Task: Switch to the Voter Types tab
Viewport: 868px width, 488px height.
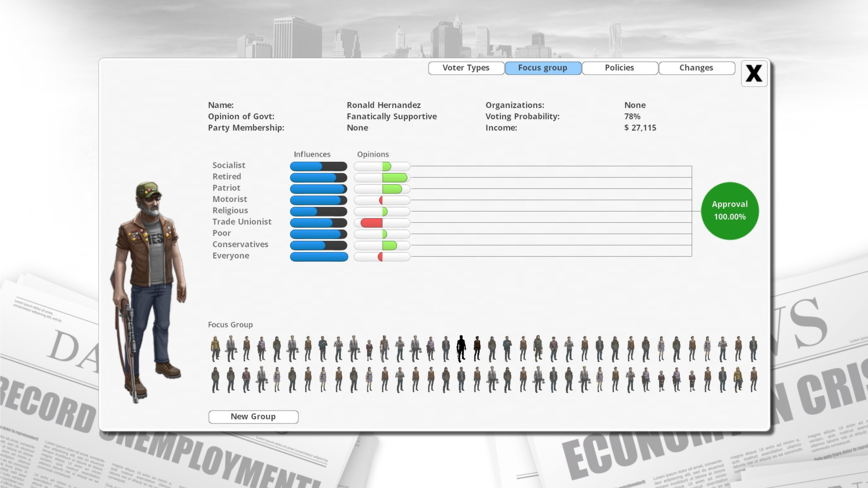Action: click(x=466, y=67)
